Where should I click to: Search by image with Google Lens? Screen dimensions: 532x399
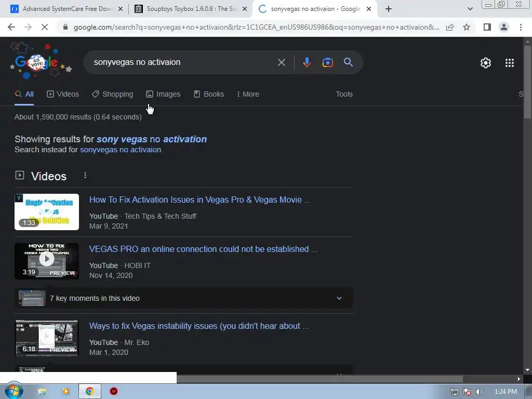click(x=327, y=62)
